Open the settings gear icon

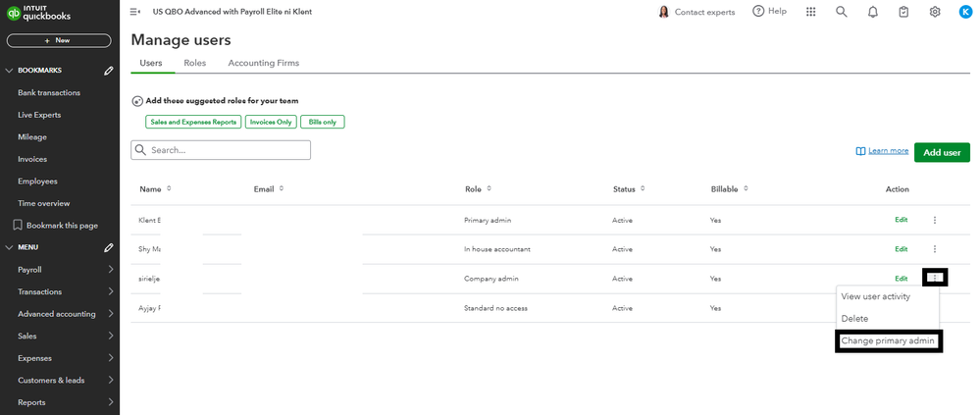935,12
